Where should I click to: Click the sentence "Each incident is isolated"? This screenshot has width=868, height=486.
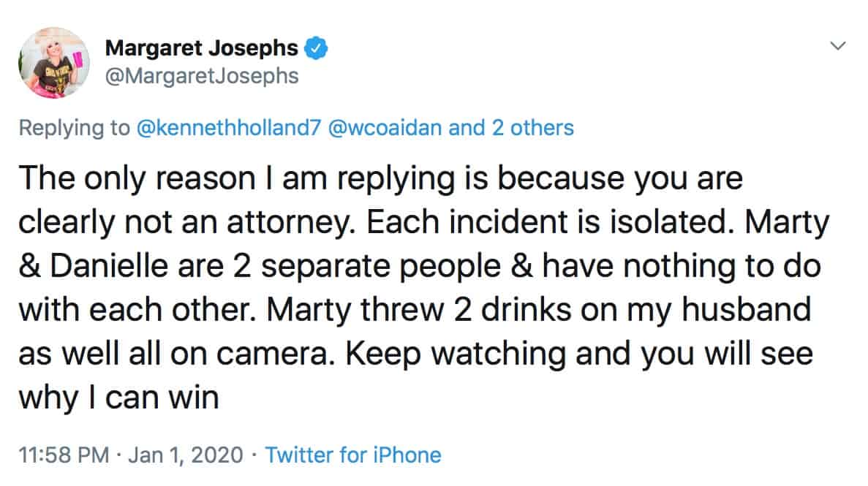[x=546, y=222]
